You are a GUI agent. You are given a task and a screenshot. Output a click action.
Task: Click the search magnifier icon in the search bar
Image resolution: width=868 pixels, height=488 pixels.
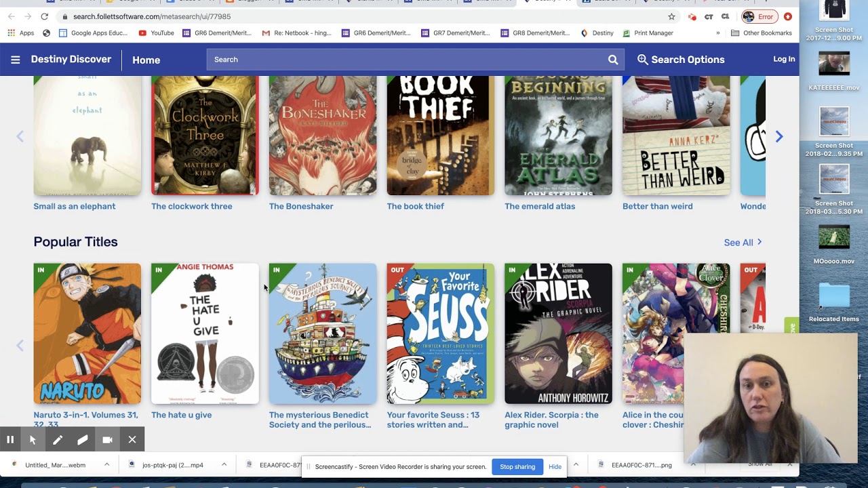[x=613, y=60]
